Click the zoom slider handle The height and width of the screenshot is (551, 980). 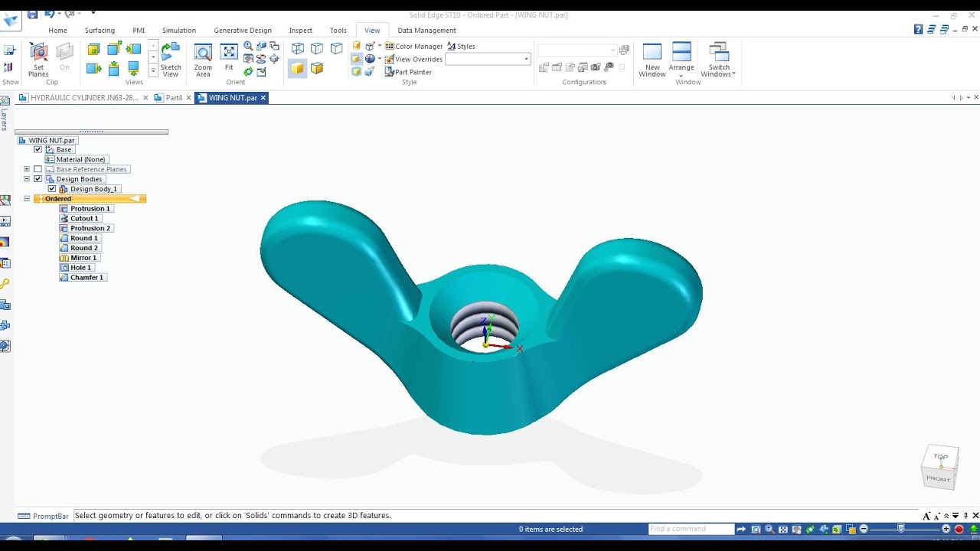click(901, 529)
